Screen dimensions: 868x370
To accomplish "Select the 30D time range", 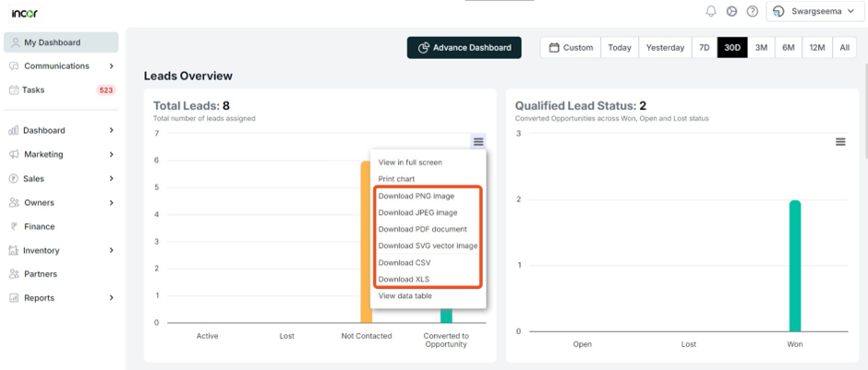I will point(732,48).
